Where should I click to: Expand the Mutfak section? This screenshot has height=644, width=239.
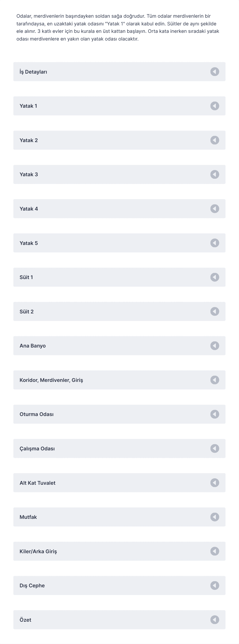coord(119,517)
